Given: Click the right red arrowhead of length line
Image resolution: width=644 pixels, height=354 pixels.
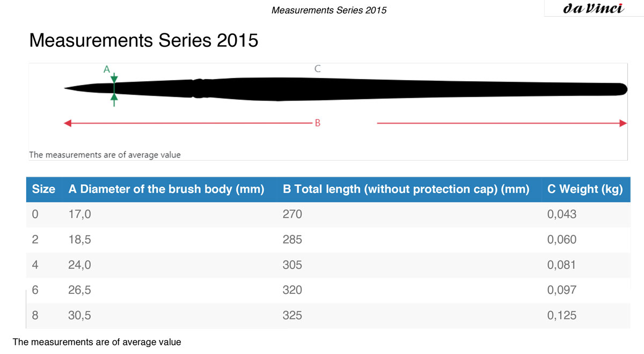Looking at the screenshot, I should (x=623, y=124).
